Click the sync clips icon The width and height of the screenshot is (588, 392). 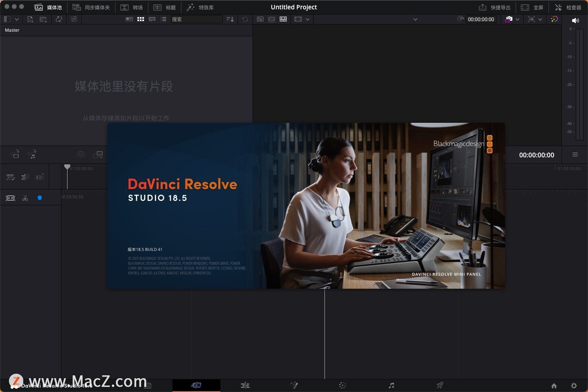59,19
